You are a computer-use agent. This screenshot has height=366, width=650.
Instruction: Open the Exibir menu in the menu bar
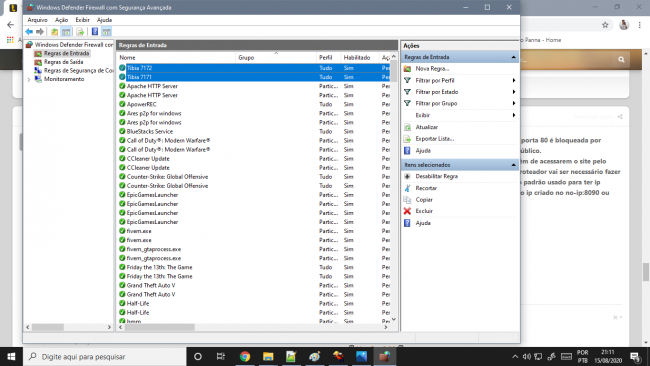pyautogui.click(x=82, y=20)
